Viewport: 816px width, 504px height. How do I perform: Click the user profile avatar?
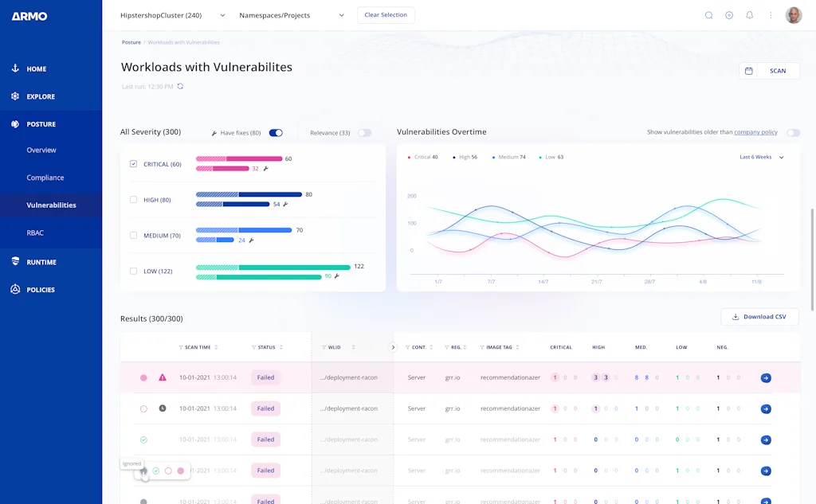[x=794, y=15]
